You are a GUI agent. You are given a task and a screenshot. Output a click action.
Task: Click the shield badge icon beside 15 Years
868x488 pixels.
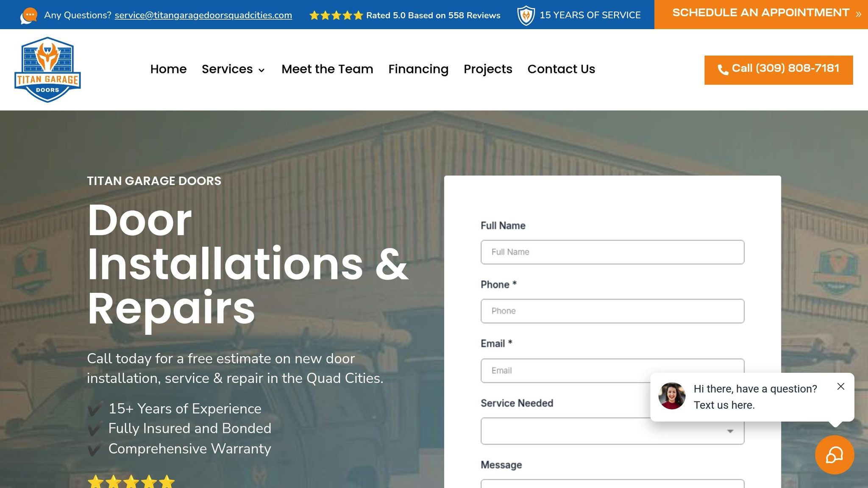pyautogui.click(x=526, y=16)
